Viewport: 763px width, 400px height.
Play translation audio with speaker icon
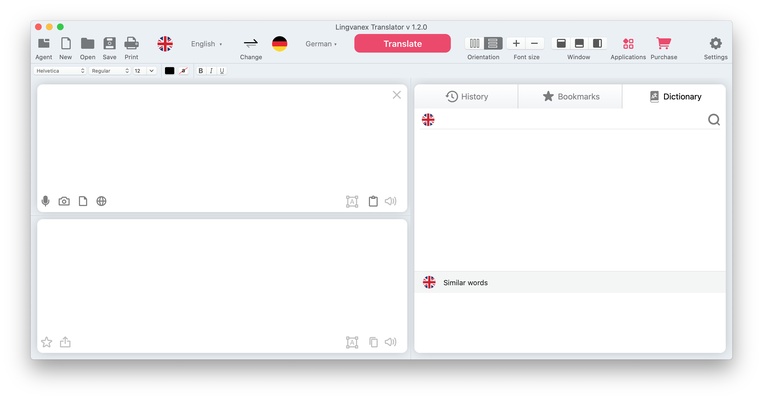pyautogui.click(x=391, y=342)
